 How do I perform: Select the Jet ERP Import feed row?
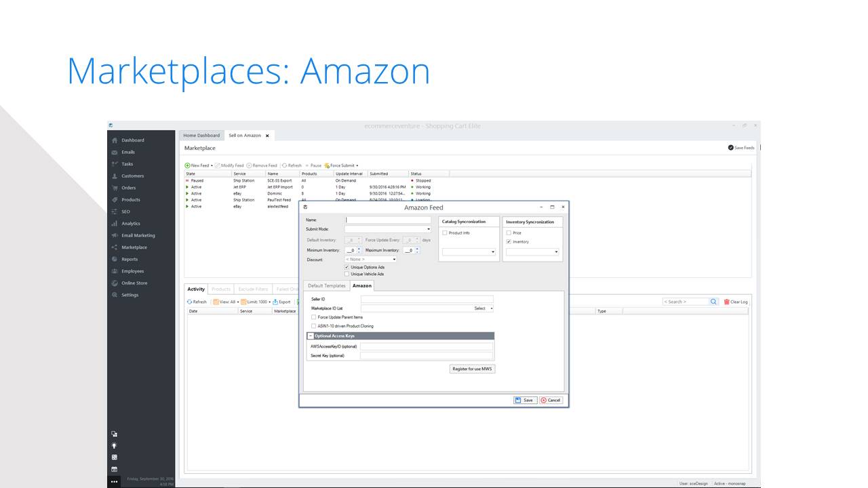(468, 187)
